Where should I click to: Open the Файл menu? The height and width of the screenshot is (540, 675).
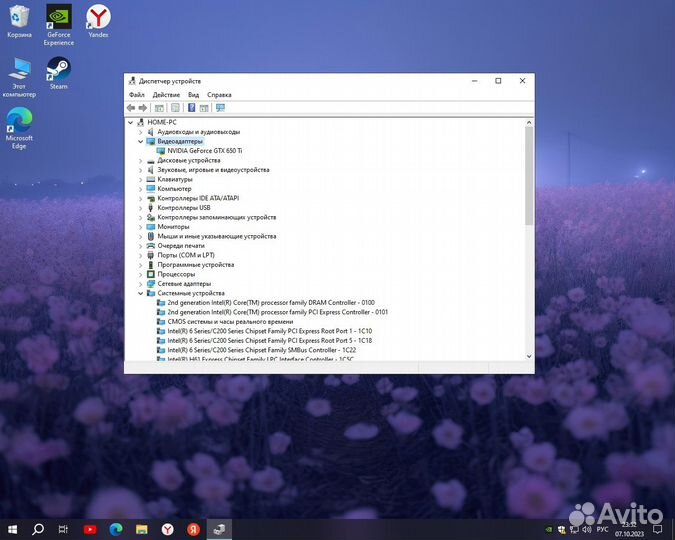(136, 95)
